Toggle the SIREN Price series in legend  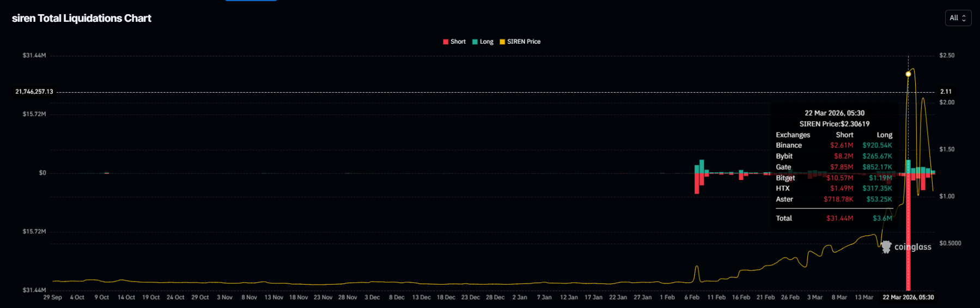click(x=520, y=41)
